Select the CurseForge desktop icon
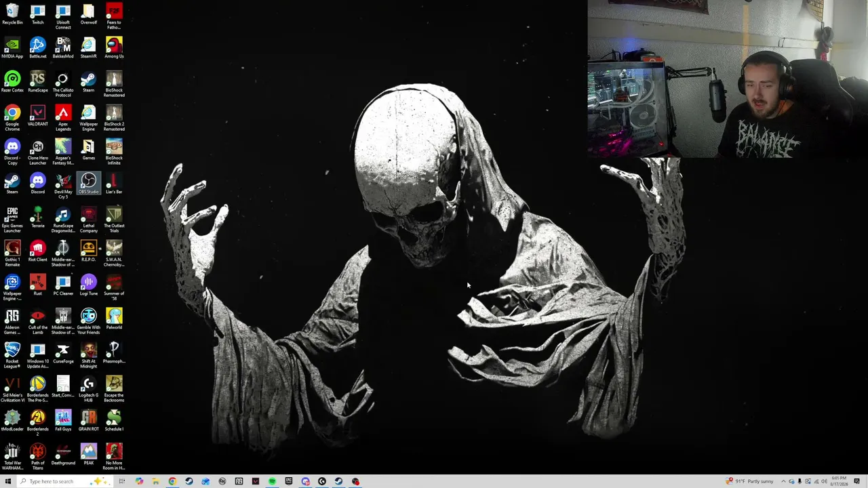The height and width of the screenshot is (488, 868). coord(63,354)
